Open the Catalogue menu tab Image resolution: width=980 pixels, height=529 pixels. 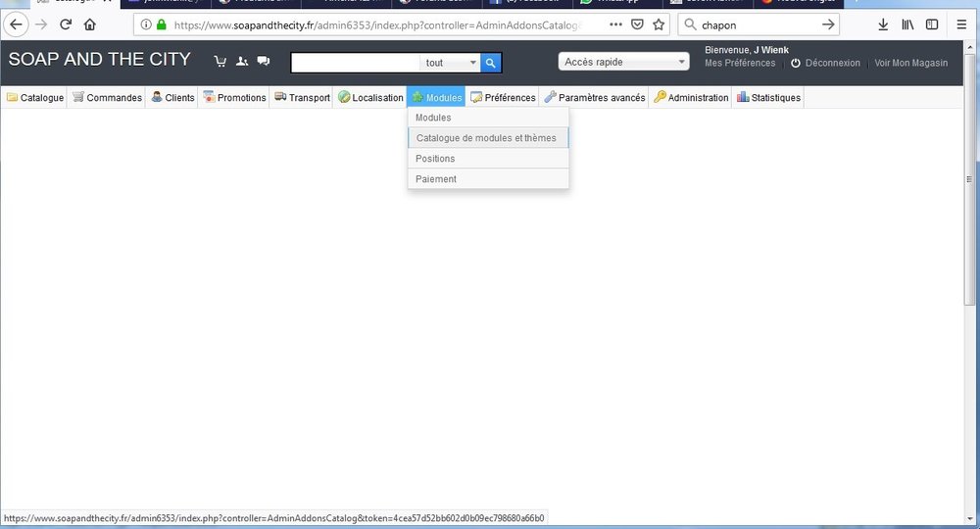(x=35, y=97)
